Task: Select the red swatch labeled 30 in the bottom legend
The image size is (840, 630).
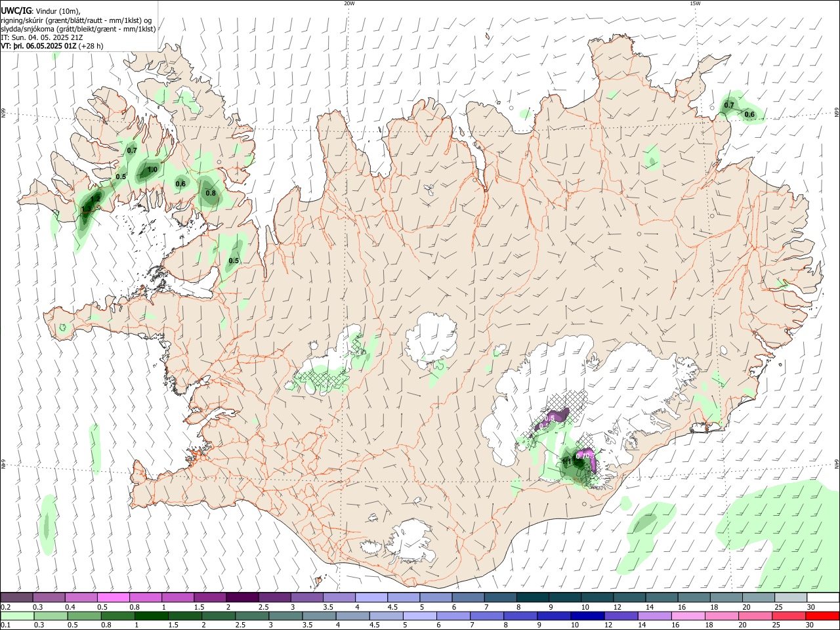Action: click(822, 616)
